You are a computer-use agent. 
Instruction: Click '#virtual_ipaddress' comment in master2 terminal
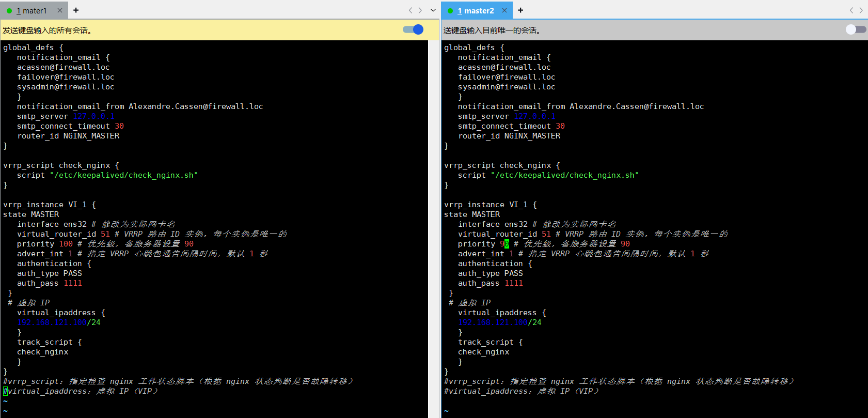tap(522, 391)
